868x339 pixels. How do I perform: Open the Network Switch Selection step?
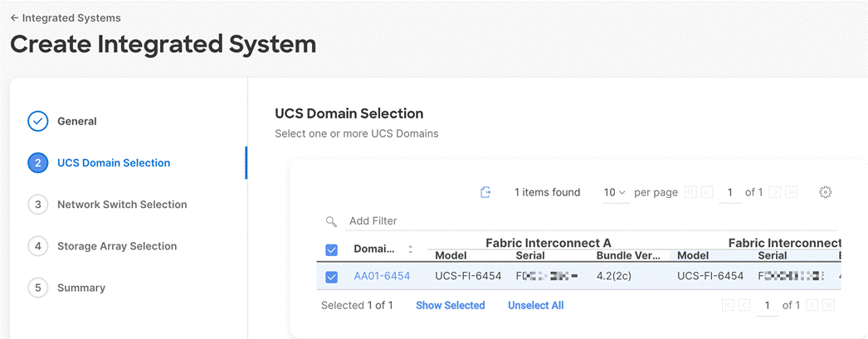[122, 205]
